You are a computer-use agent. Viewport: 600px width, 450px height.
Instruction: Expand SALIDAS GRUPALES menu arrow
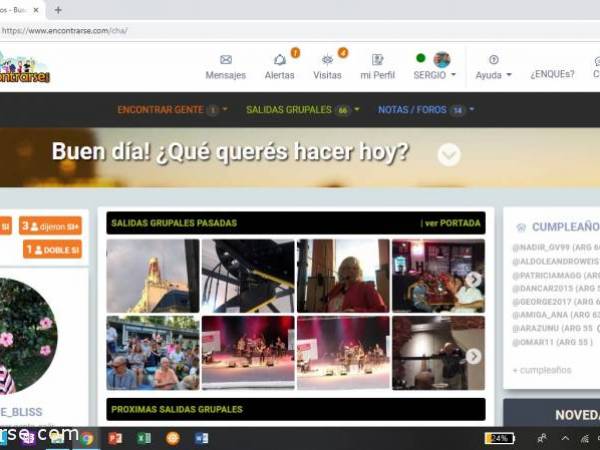click(x=357, y=109)
